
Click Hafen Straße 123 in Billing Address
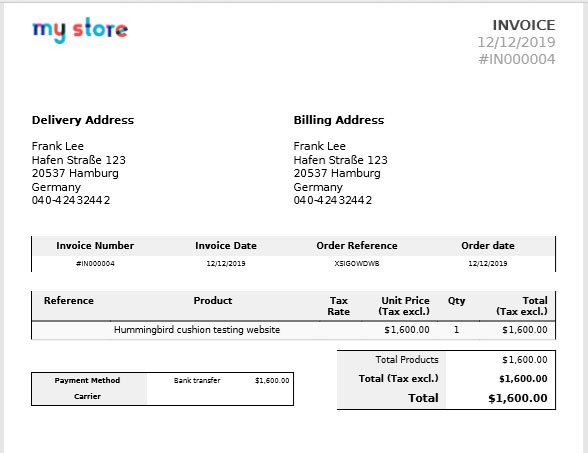point(340,160)
